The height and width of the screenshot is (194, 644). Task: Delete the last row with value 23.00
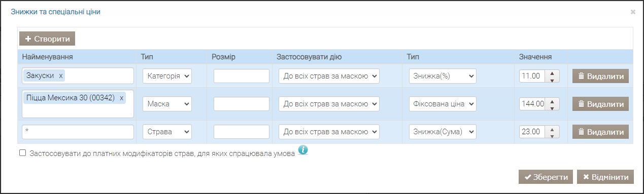pos(600,132)
